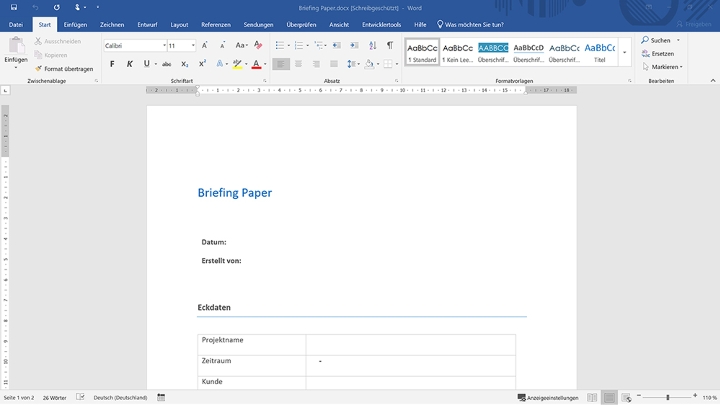Click the Einfügen paste clipboard icon

(16, 46)
